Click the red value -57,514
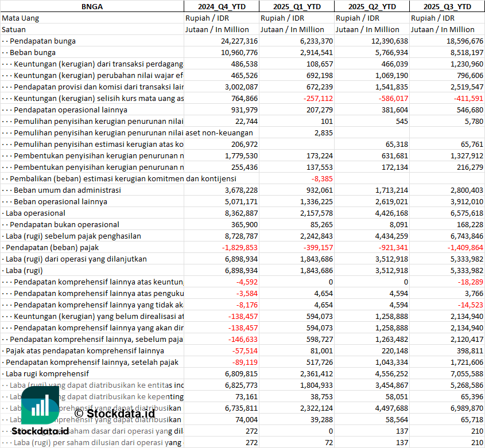485x448 pixels. [245, 350]
